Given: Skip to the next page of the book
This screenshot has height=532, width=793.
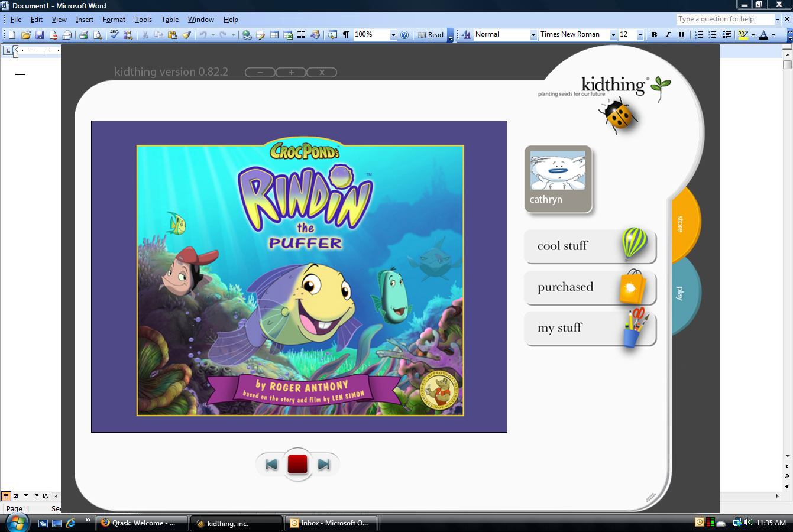Looking at the screenshot, I should 323,465.
